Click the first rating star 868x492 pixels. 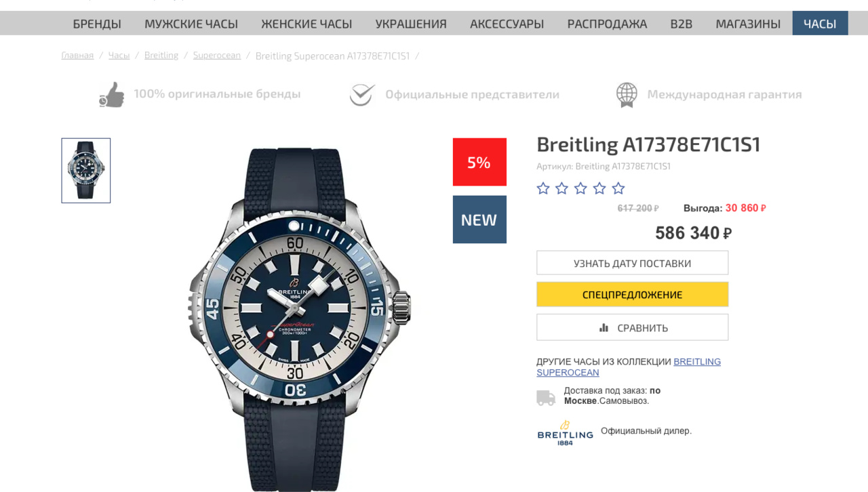(x=543, y=188)
